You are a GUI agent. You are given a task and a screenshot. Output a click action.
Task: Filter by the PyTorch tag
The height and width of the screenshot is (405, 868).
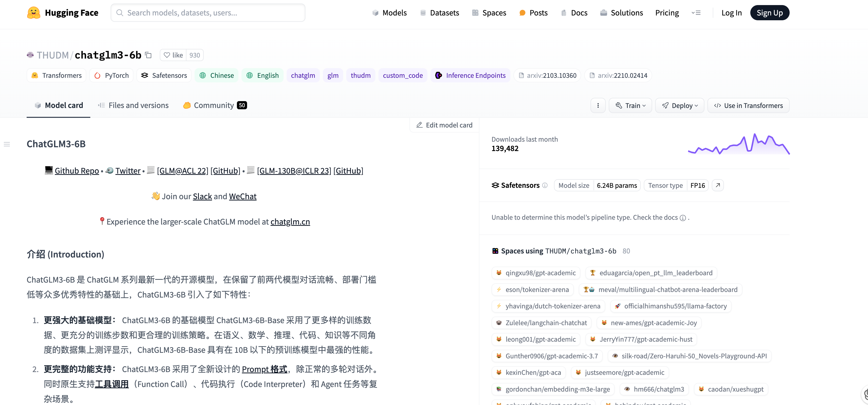tap(112, 76)
